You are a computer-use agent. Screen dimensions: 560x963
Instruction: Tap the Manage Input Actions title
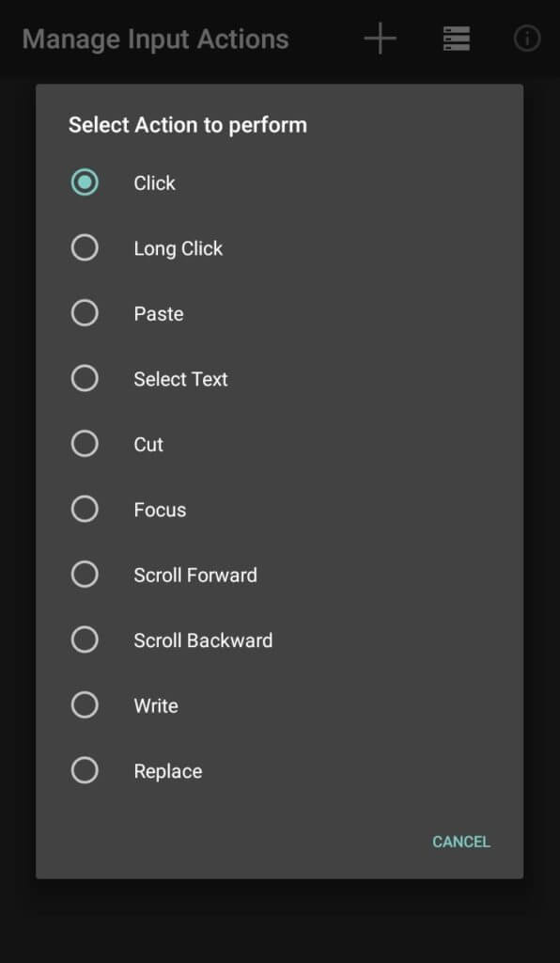coord(156,39)
